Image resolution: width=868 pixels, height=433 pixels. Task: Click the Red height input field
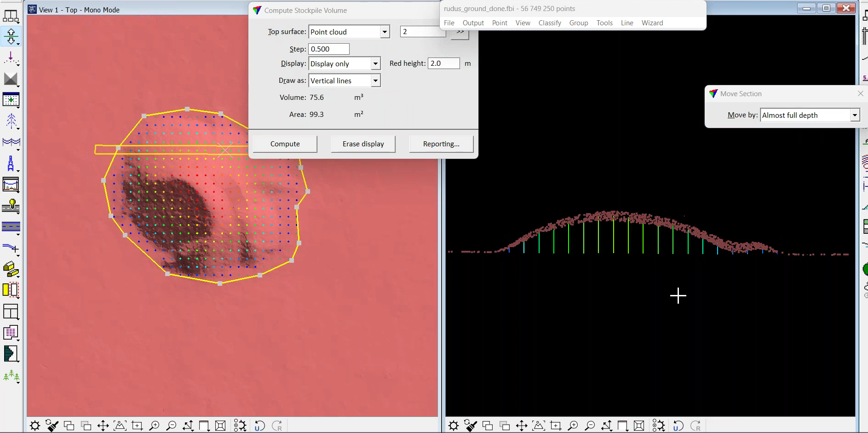click(x=443, y=64)
